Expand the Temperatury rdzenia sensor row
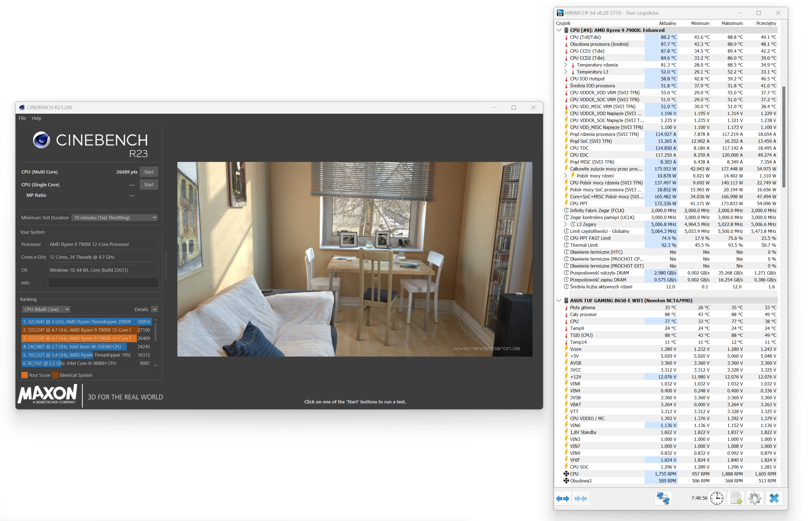 [565, 65]
